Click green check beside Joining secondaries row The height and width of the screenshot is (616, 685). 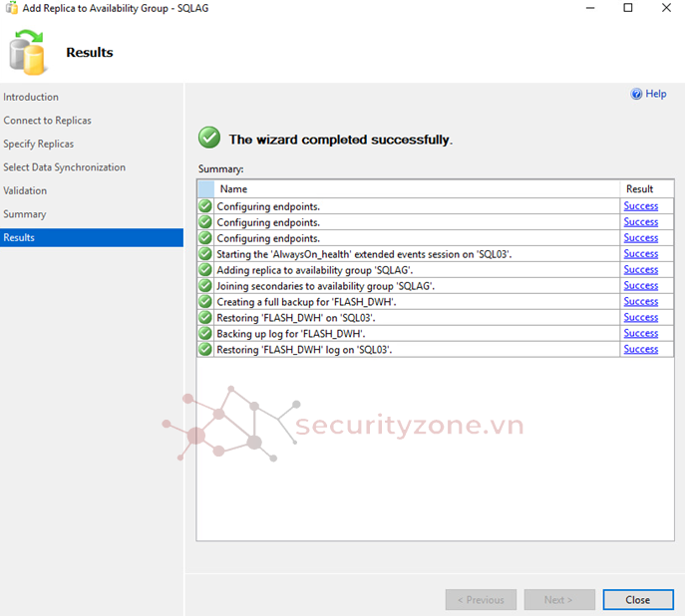(205, 286)
